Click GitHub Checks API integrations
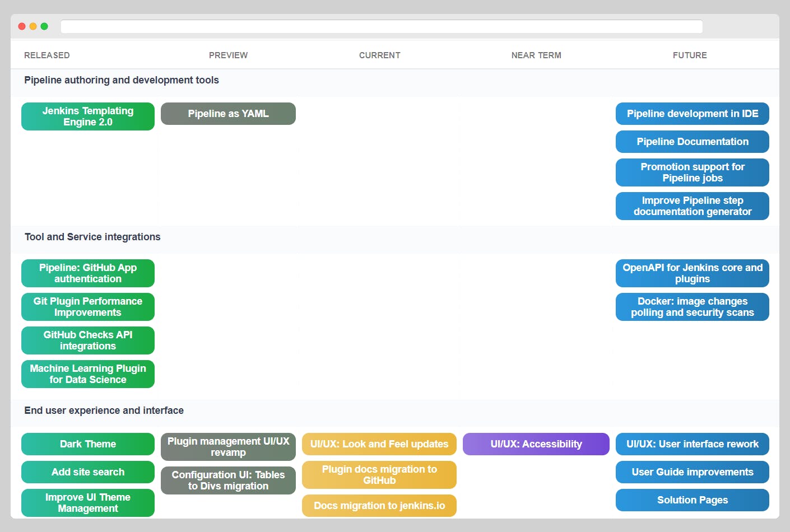Image resolution: width=790 pixels, height=532 pixels. coord(87,340)
